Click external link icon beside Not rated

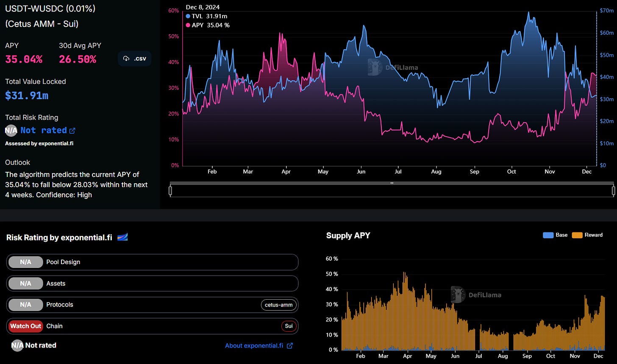click(72, 131)
